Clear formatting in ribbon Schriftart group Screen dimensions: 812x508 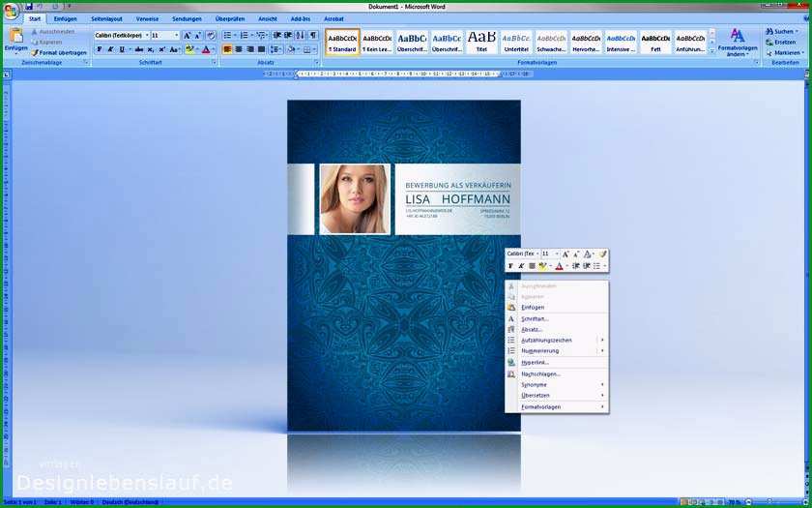tap(211, 35)
